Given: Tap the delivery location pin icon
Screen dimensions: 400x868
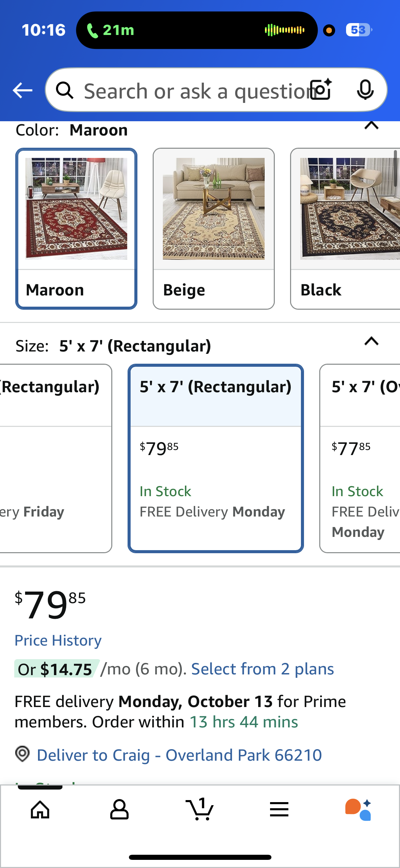Looking at the screenshot, I should (22, 755).
